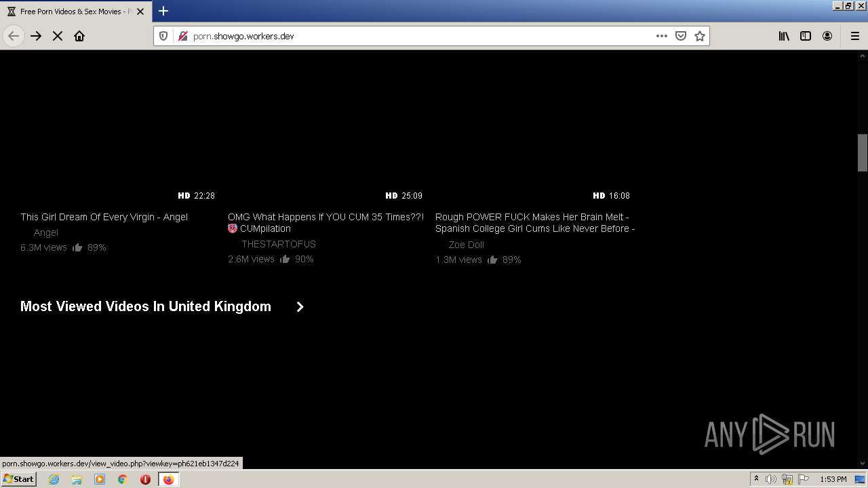Open uploader link 'Zoe Doll'
Viewport: 868px width, 488px height.
[467, 245]
